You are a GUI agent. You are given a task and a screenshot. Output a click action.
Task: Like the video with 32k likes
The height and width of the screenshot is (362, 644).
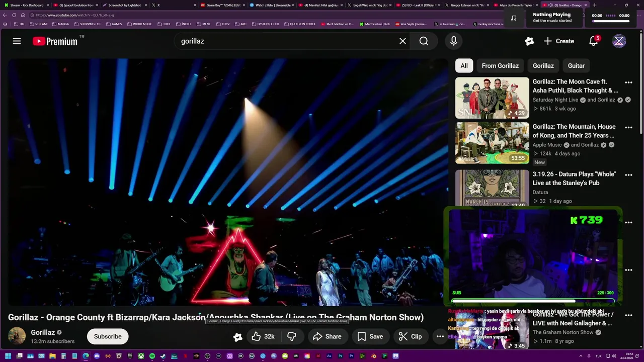coord(263,336)
